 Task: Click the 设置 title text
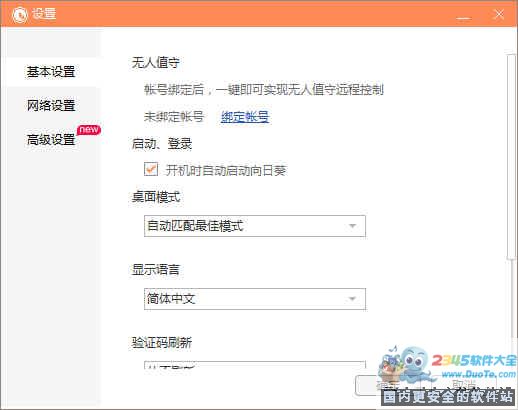tap(44, 14)
